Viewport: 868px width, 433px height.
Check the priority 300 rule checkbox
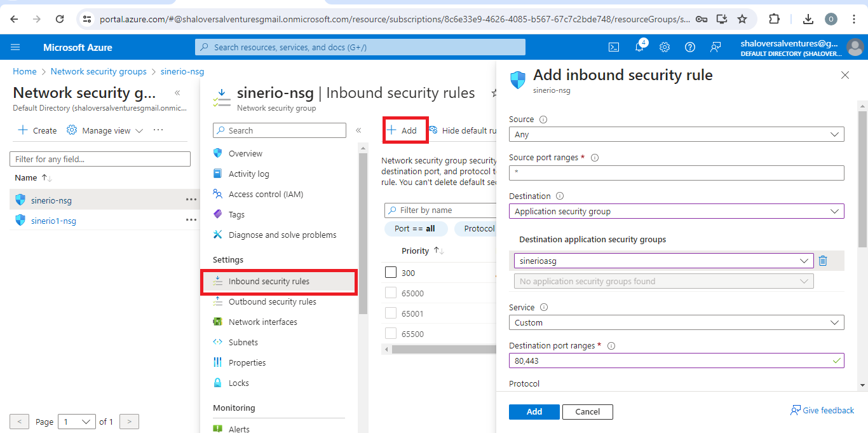[391, 273]
